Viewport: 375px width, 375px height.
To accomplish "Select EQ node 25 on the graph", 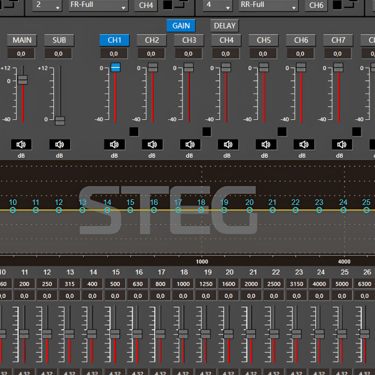I will coord(366,210).
